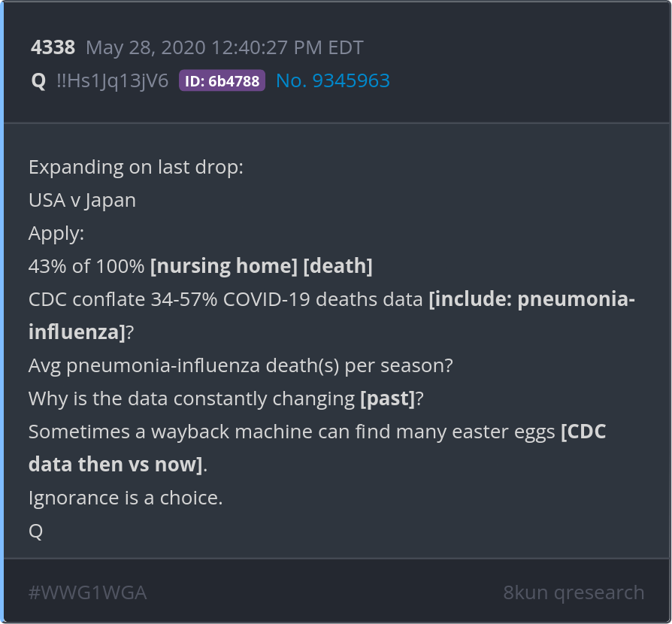The height and width of the screenshot is (624, 672).
Task: Select the purple ID: 6b4788 badge
Action: (222, 81)
